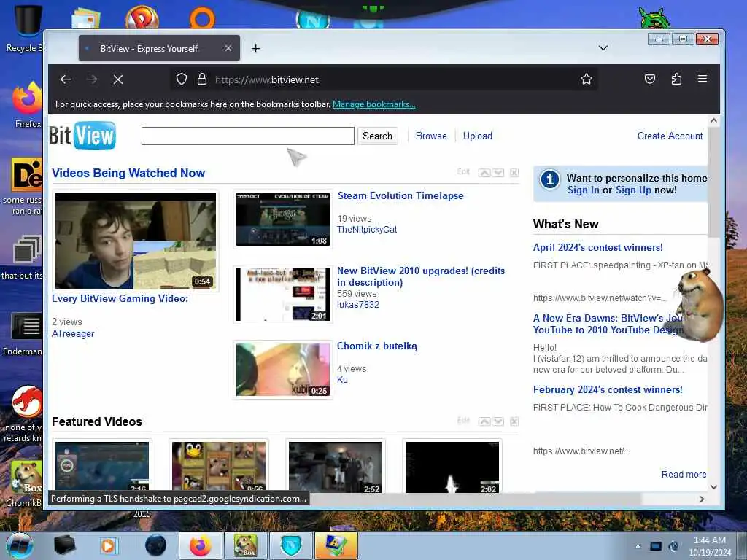Click Create Account link
Image resolution: width=747 pixels, height=560 pixels.
670,136
